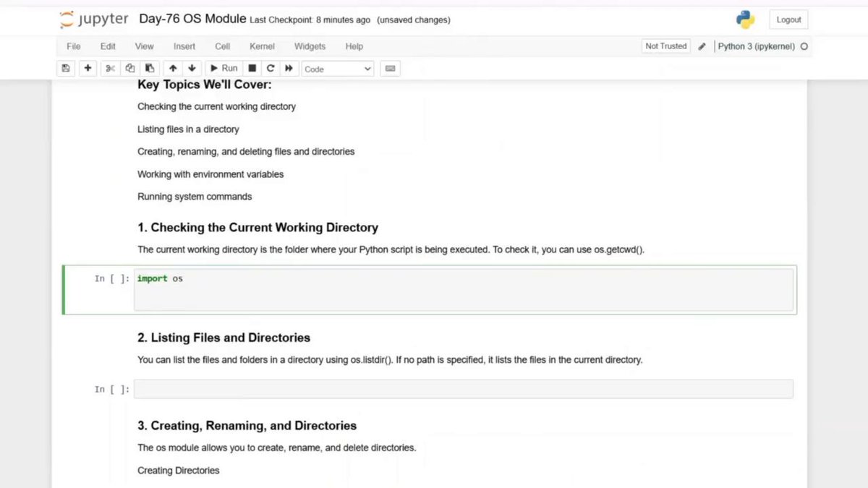Click the Last Checkpoint status text
This screenshot has width=868, height=488.
(x=310, y=20)
